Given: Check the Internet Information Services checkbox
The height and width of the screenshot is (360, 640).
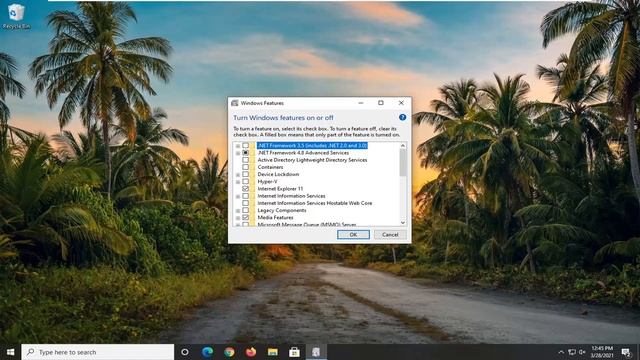Looking at the screenshot, I should pyautogui.click(x=245, y=196).
